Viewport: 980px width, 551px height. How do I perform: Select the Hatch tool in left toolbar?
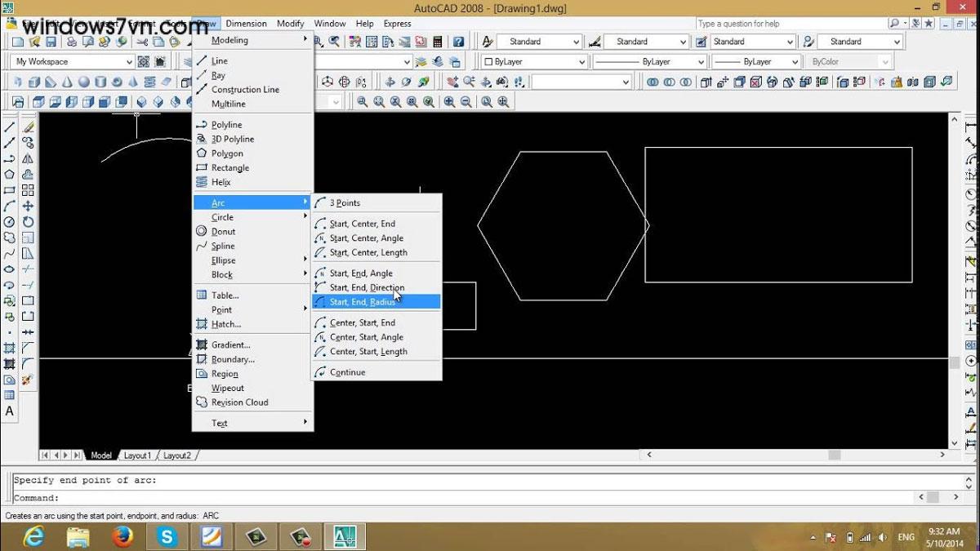click(10, 348)
